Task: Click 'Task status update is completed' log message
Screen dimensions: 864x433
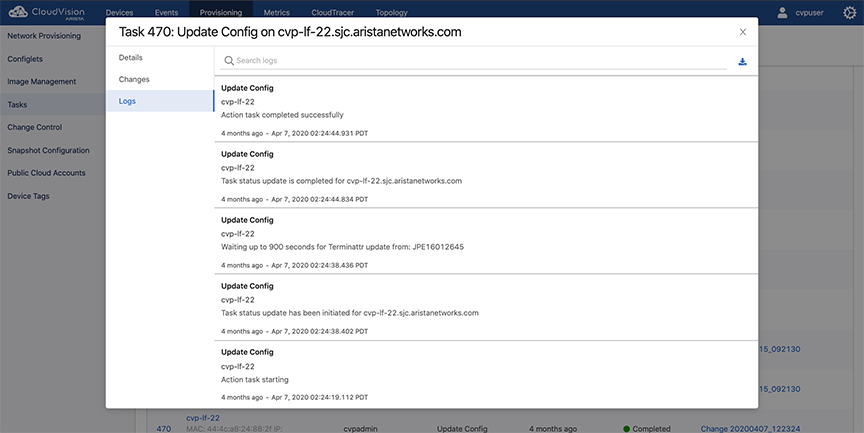Action: tap(342, 181)
